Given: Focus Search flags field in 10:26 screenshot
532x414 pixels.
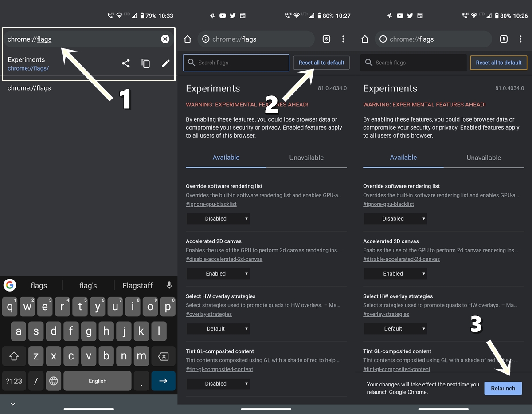Looking at the screenshot, I should coord(413,63).
